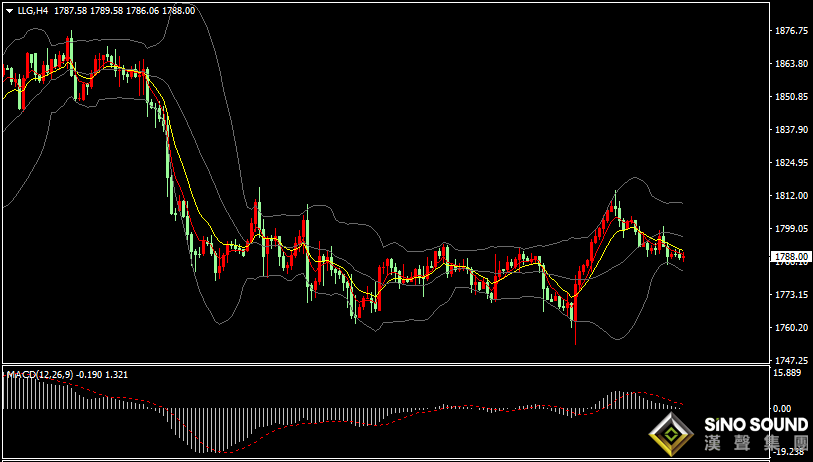Select the current price tag 1788.00
The height and width of the screenshot is (462, 813).
pyautogui.click(x=791, y=257)
